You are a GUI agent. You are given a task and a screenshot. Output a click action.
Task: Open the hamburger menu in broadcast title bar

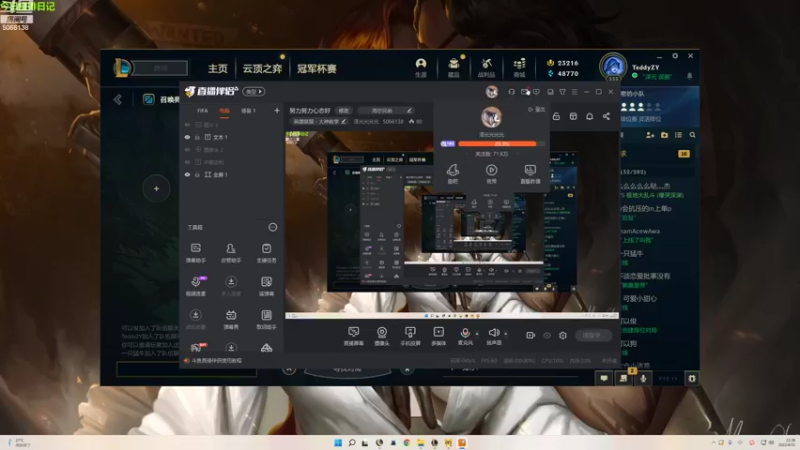coord(574,92)
